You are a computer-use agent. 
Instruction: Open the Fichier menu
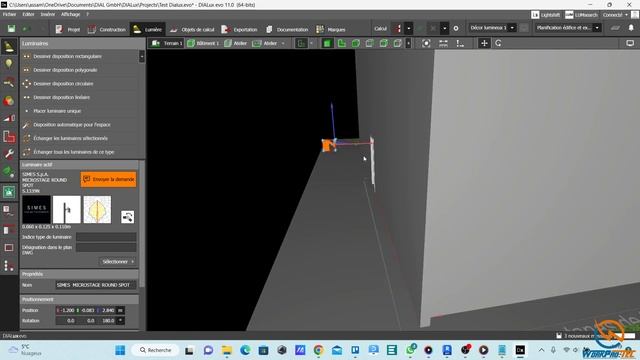coord(9,14)
